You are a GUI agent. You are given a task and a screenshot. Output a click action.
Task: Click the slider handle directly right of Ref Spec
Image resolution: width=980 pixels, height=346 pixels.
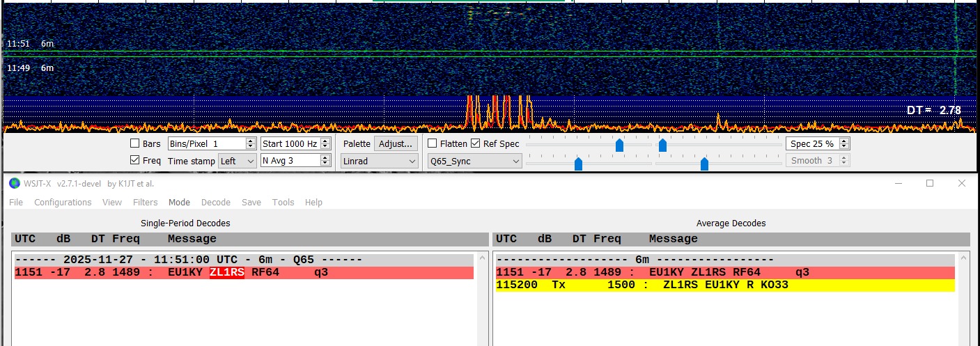(619, 145)
